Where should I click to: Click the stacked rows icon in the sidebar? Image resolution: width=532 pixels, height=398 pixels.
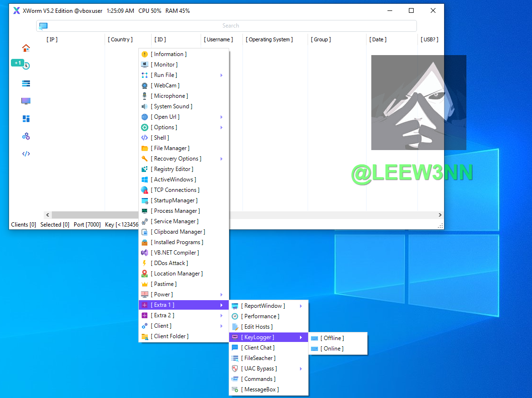pos(26,84)
